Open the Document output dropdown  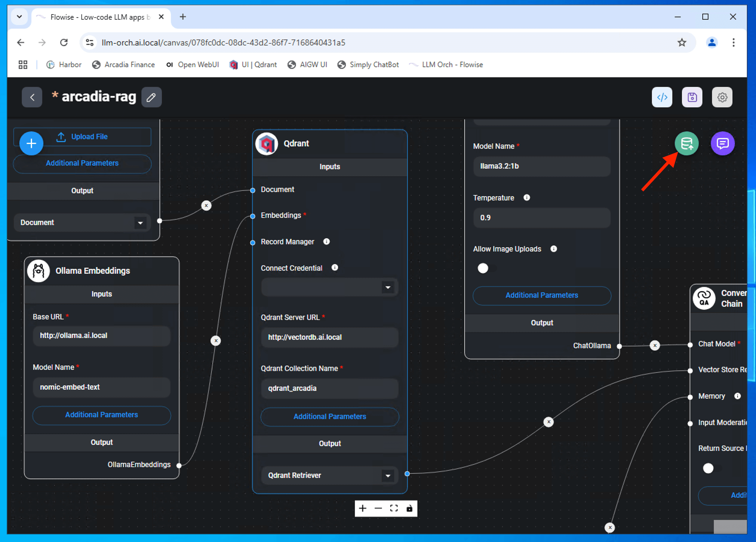coord(140,223)
